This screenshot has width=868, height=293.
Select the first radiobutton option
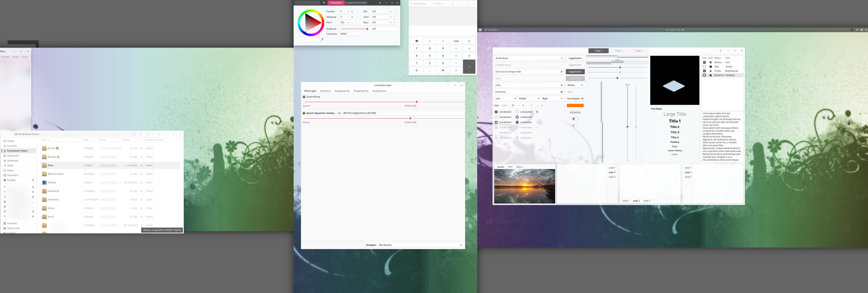click(x=517, y=112)
